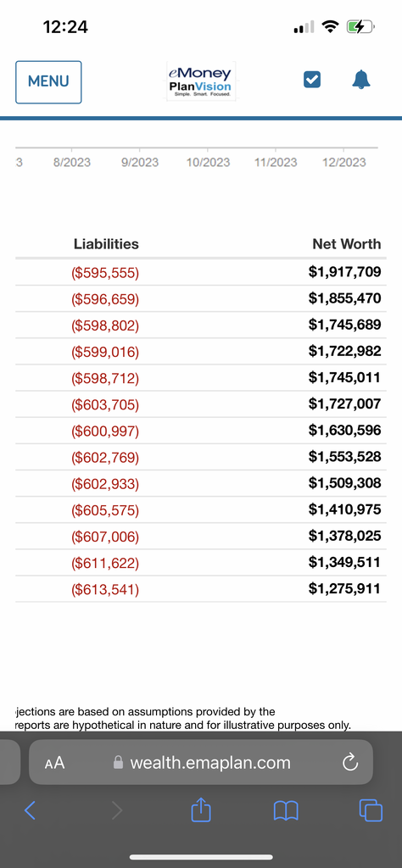
Task: Select the 10/2023 timeline marker
Action: pos(208,162)
